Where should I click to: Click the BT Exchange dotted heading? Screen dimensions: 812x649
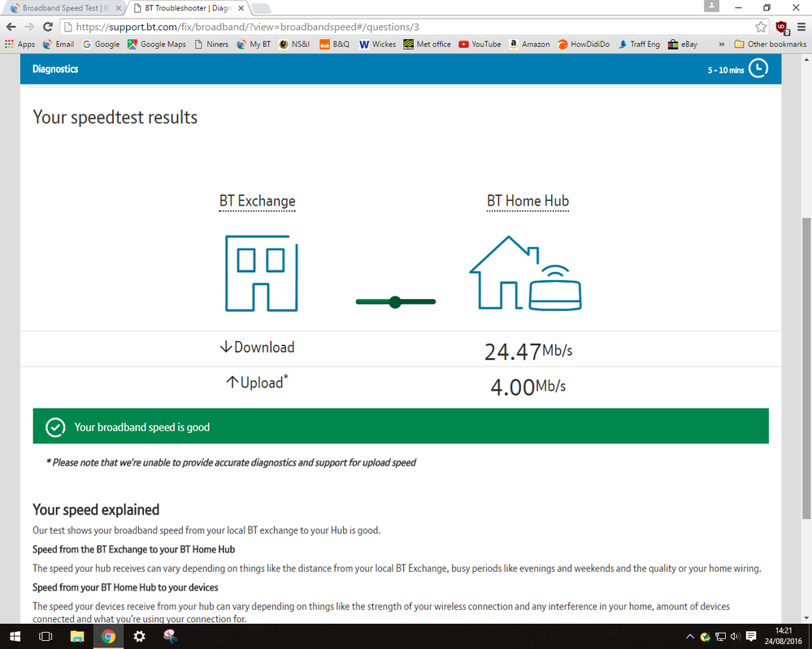pyautogui.click(x=258, y=201)
